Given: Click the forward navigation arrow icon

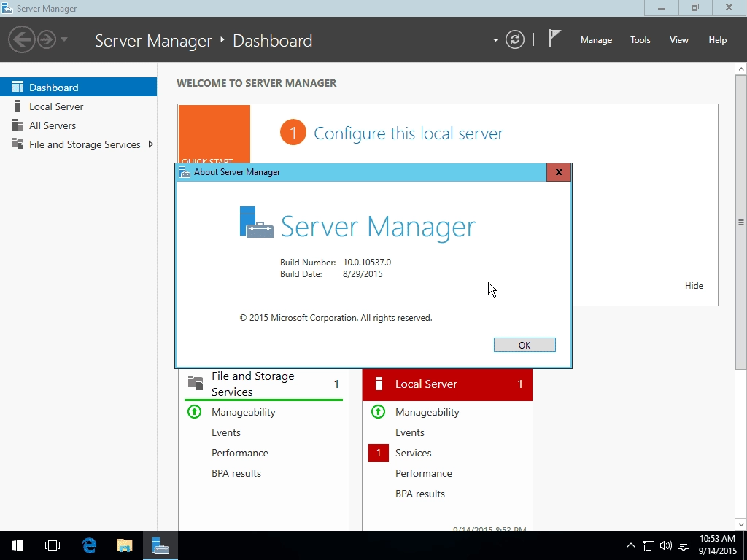Looking at the screenshot, I should click(x=47, y=39).
